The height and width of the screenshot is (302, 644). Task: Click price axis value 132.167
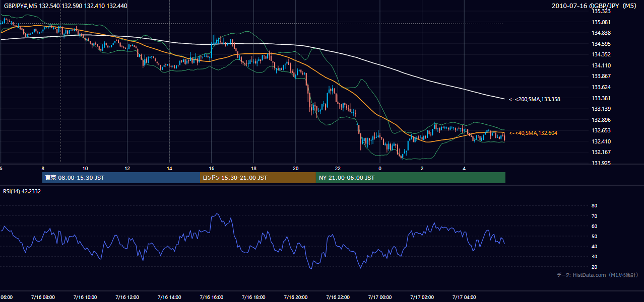(x=601, y=152)
